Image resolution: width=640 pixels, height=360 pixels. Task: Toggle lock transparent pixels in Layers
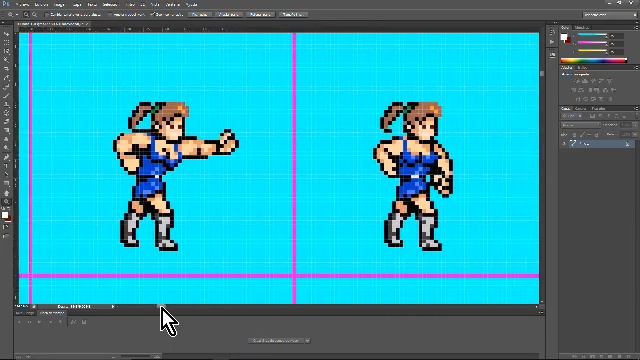click(x=574, y=134)
